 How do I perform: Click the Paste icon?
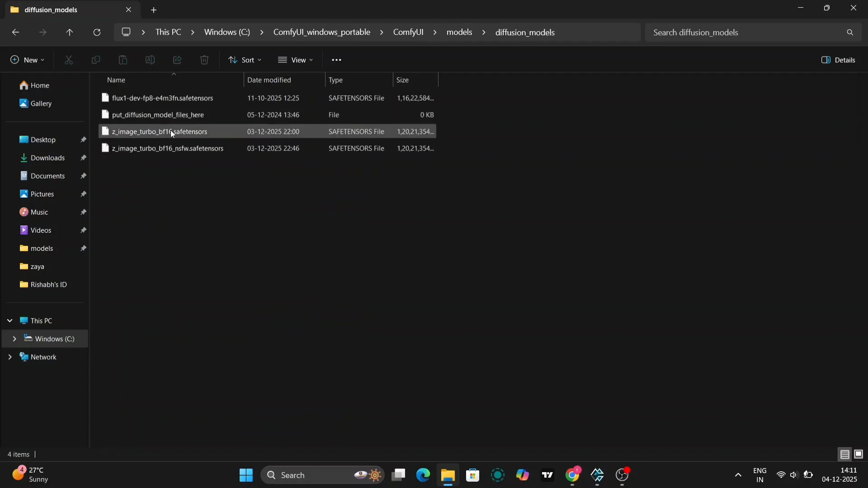123,60
